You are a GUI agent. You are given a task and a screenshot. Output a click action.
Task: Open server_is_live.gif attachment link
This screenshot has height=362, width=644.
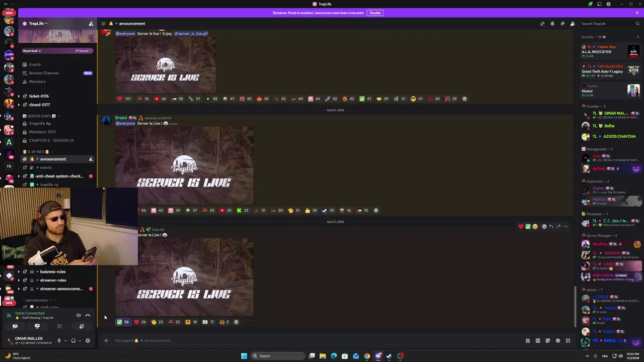click(191, 34)
